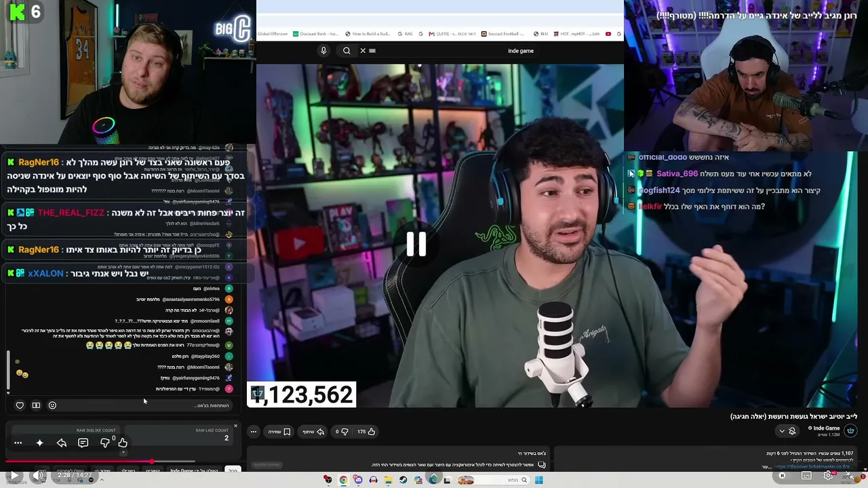868x488 pixels.
Task: Close the raw like count panel
Action: [x=235, y=426]
